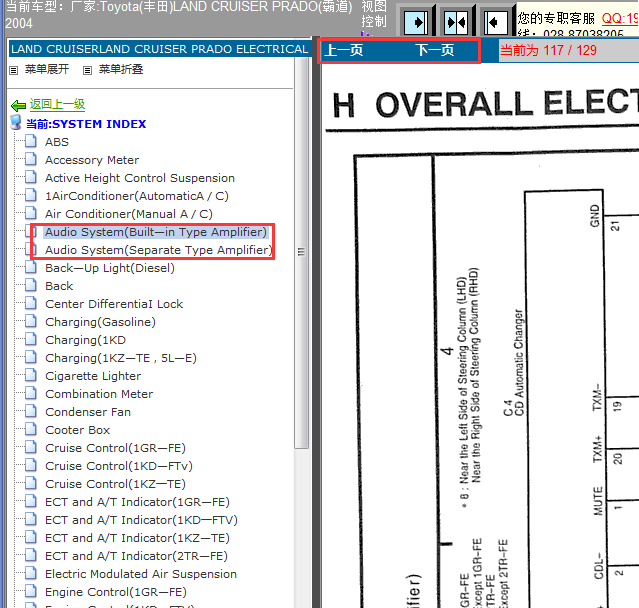Open Cooter Box entry
Image resolution: width=639 pixels, height=608 pixels.
[78, 430]
